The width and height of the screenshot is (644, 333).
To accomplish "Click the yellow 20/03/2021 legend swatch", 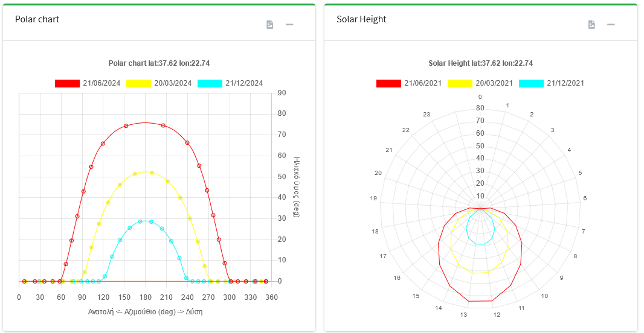I will tap(460, 83).
